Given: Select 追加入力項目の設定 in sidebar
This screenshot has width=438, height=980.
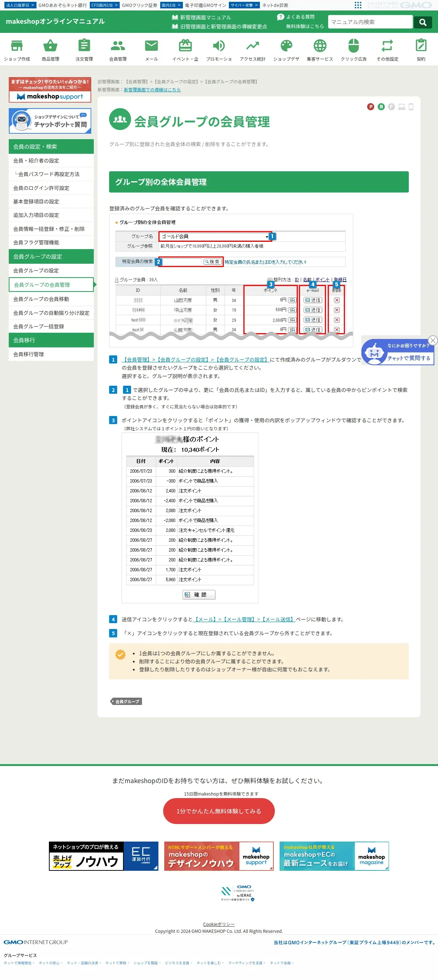Looking at the screenshot, I should point(51,215).
